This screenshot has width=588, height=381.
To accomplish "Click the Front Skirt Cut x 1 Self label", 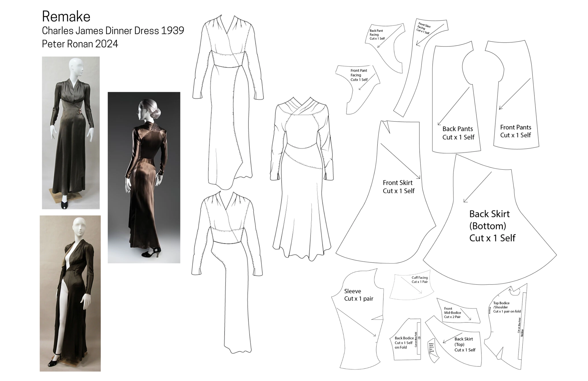I will tap(398, 187).
